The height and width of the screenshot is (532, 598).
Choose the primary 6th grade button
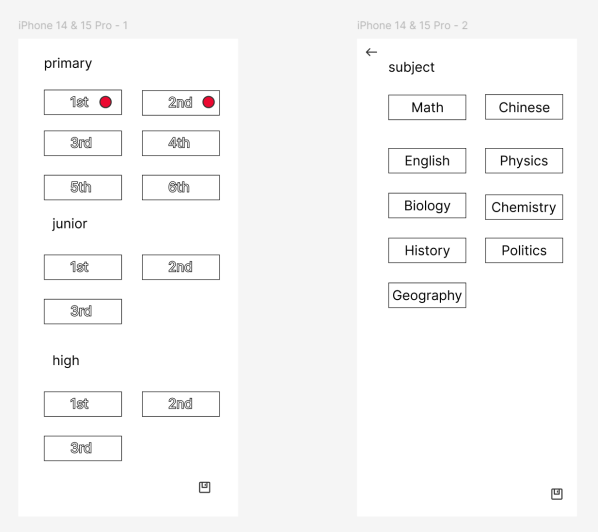tap(181, 187)
